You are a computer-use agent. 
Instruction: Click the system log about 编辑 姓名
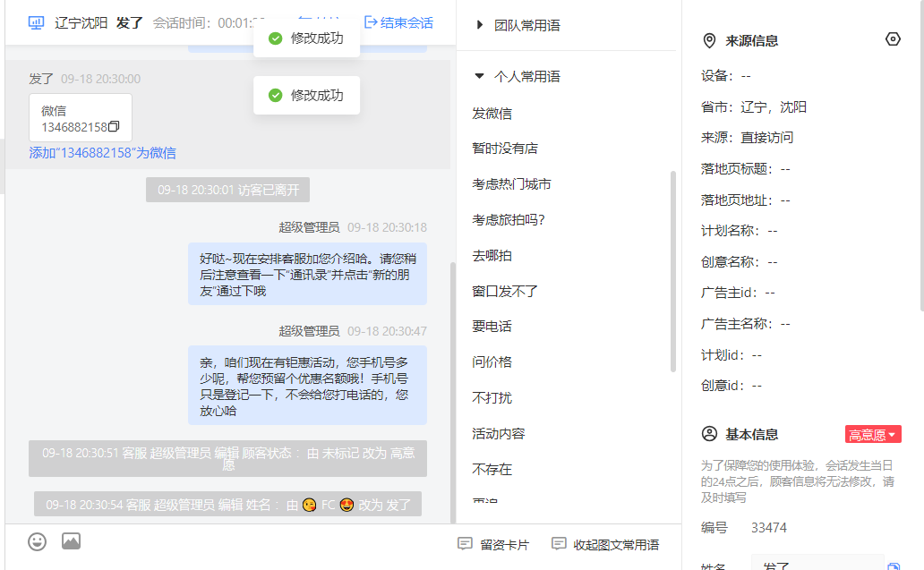coord(228,504)
